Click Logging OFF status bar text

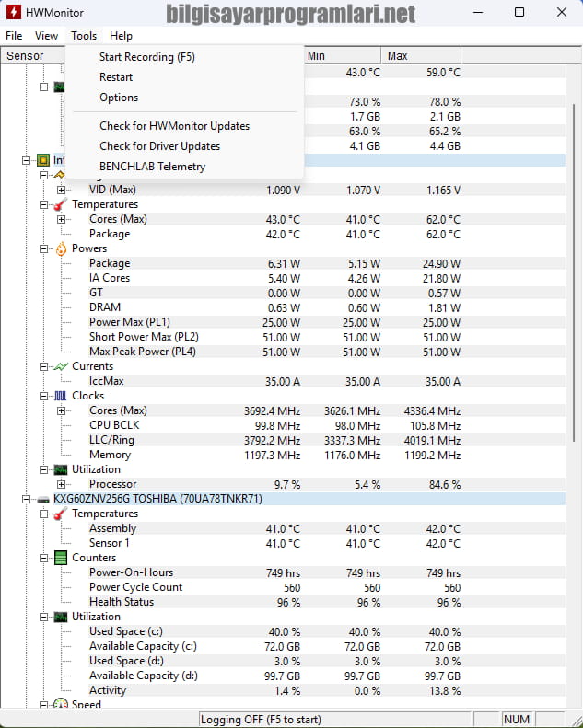coord(261,720)
